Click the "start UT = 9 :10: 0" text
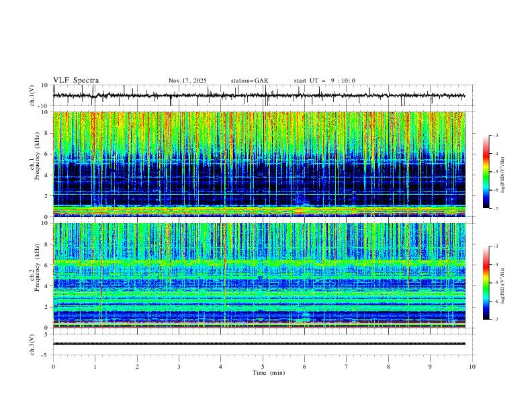532x411 pixels. [324, 81]
